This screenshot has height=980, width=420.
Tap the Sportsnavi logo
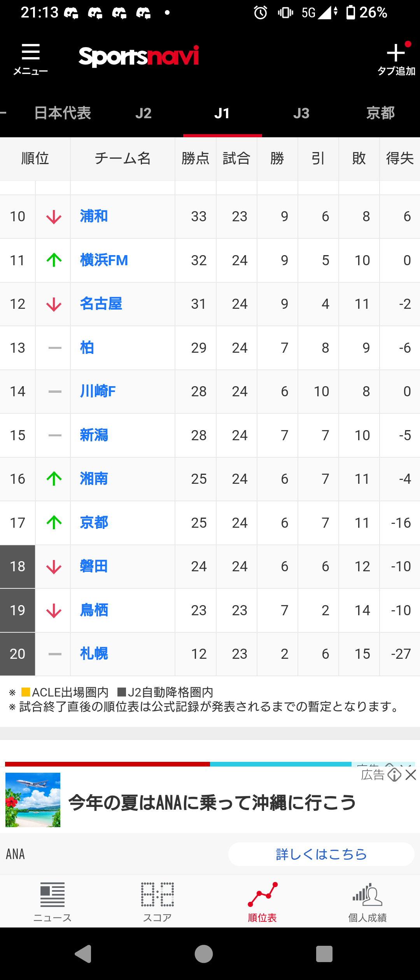pyautogui.click(x=139, y=56)
